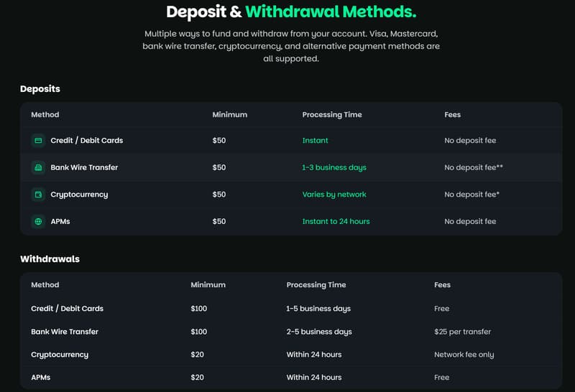Click the Deposits table 'Processing Time' header
The width and height of the screenshot is (575, 392).
(332, 115)
